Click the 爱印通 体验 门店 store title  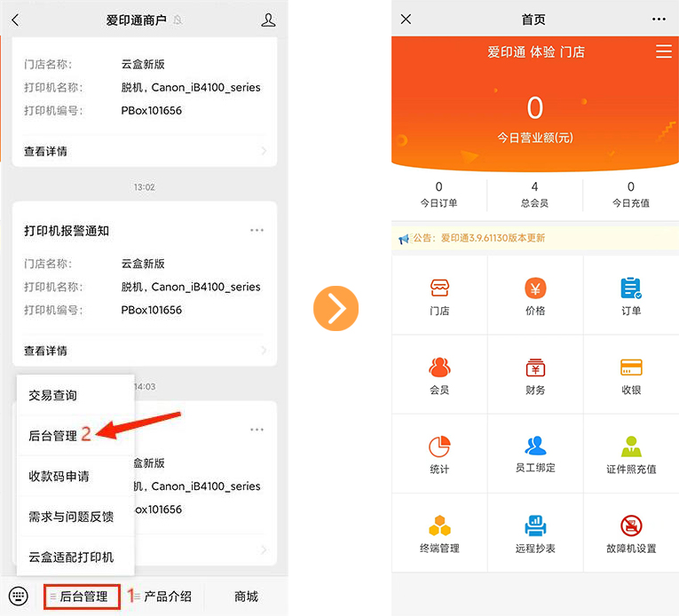coord(536,52)
